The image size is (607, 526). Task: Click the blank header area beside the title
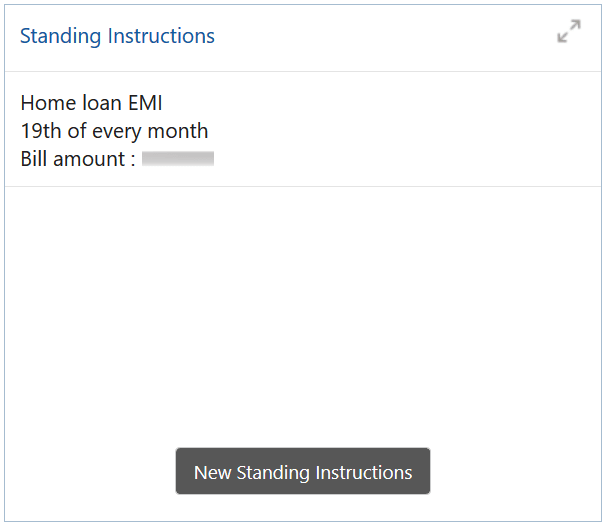pyautogui.click(x=380, y=36)
